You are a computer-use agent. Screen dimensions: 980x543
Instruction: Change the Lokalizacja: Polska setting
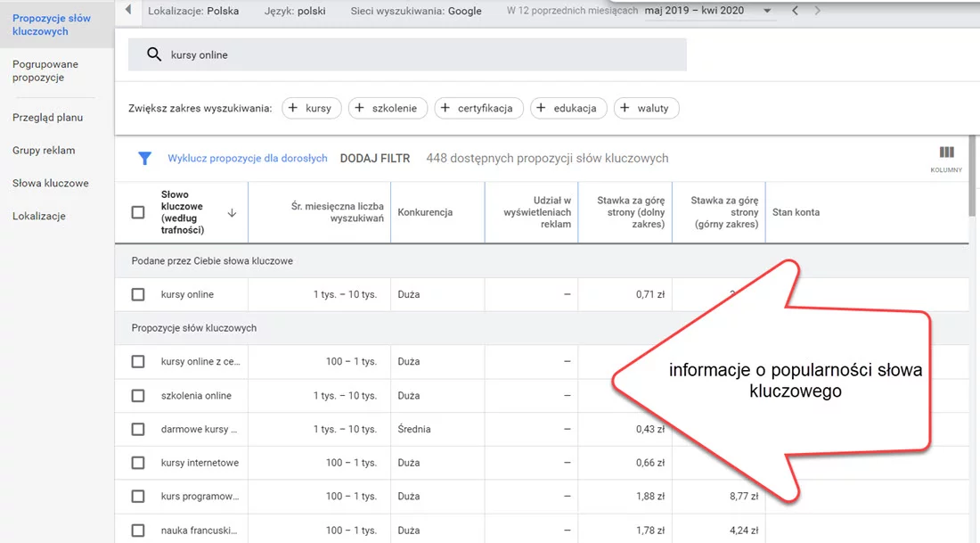point(193,12)
